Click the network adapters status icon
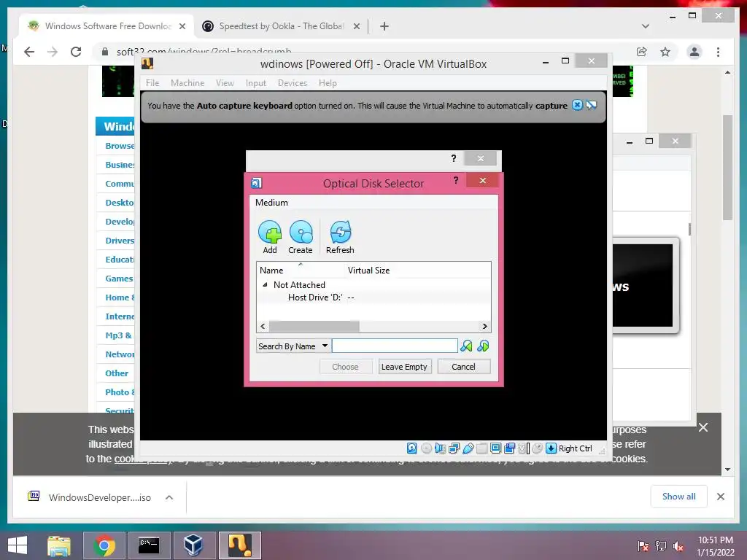Screen dimensions: 747x560 coord(454,448)
